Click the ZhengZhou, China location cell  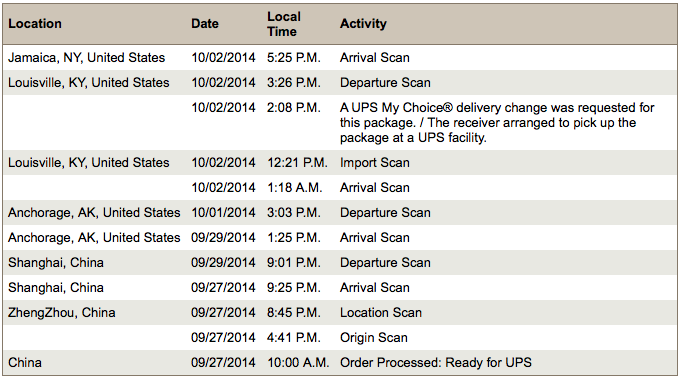tap(62, 313)
